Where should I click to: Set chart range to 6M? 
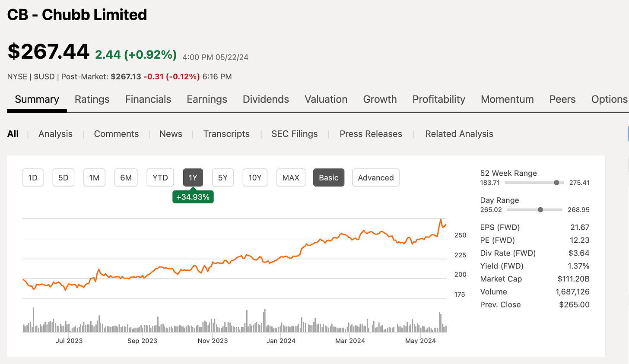pos(126,177)
